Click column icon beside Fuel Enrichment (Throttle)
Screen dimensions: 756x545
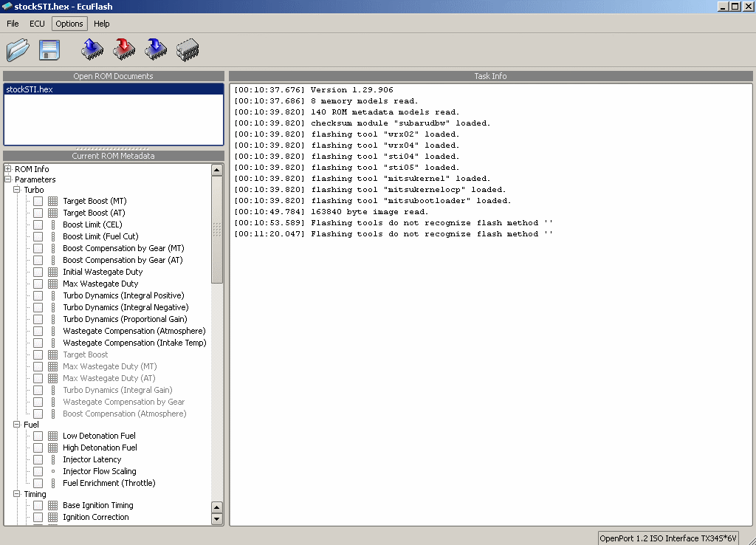pos(53,483)
